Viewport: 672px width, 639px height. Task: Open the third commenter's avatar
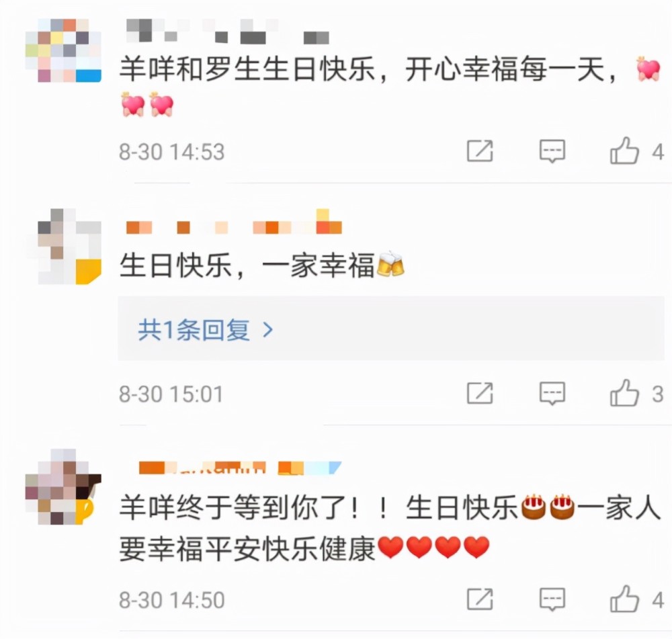(63, 487)
